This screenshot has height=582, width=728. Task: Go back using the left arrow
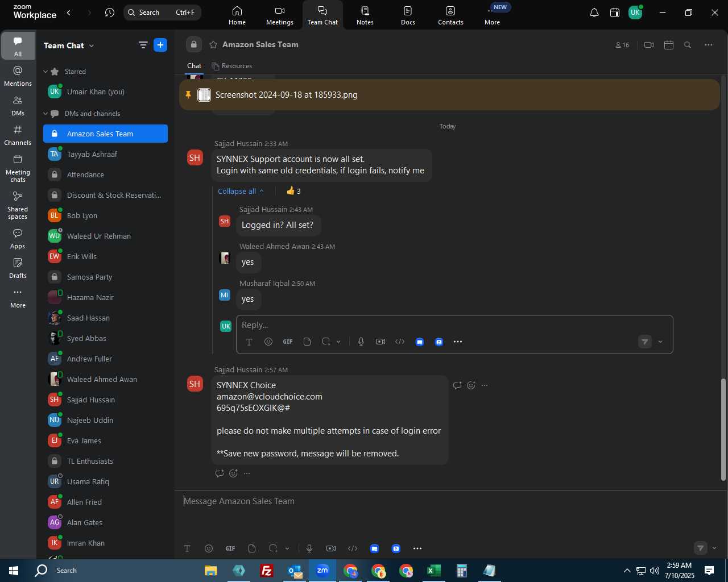69,13
